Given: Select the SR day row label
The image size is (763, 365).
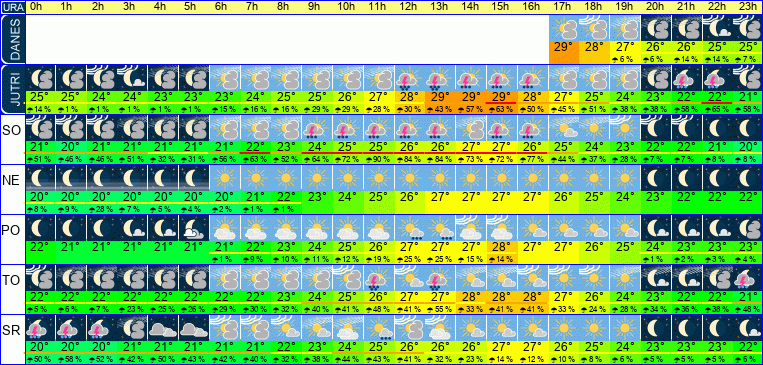Looking at the screenshot, I should 12,331.
